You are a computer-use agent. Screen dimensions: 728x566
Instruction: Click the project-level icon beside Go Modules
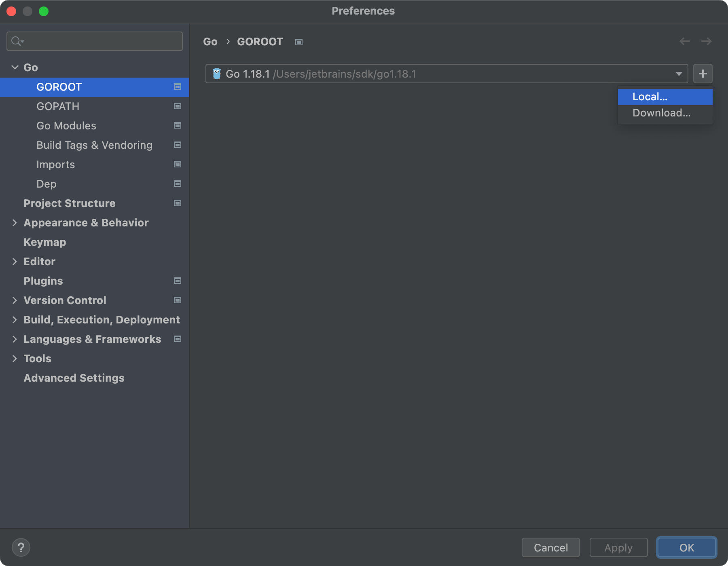(177, 126)
